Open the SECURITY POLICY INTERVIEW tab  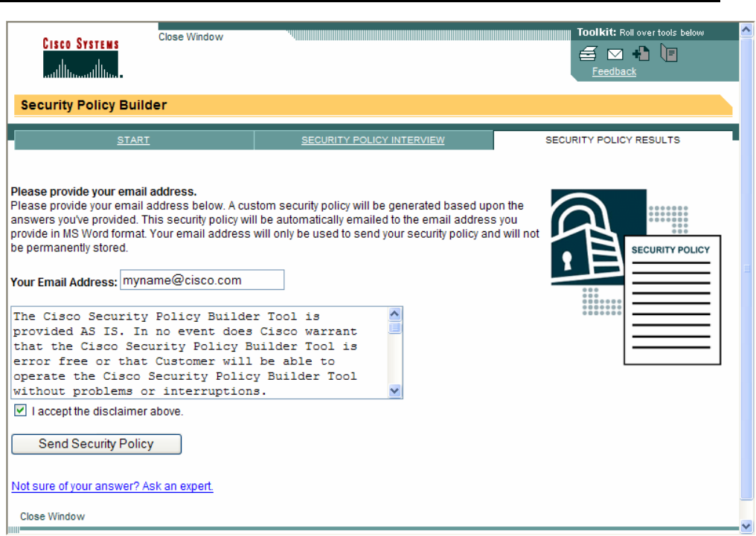[373, 141]
